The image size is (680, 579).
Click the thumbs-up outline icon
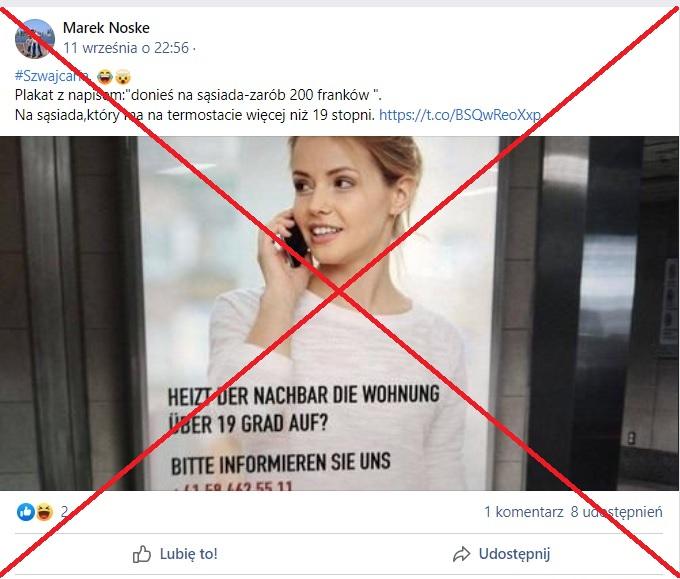142,554
